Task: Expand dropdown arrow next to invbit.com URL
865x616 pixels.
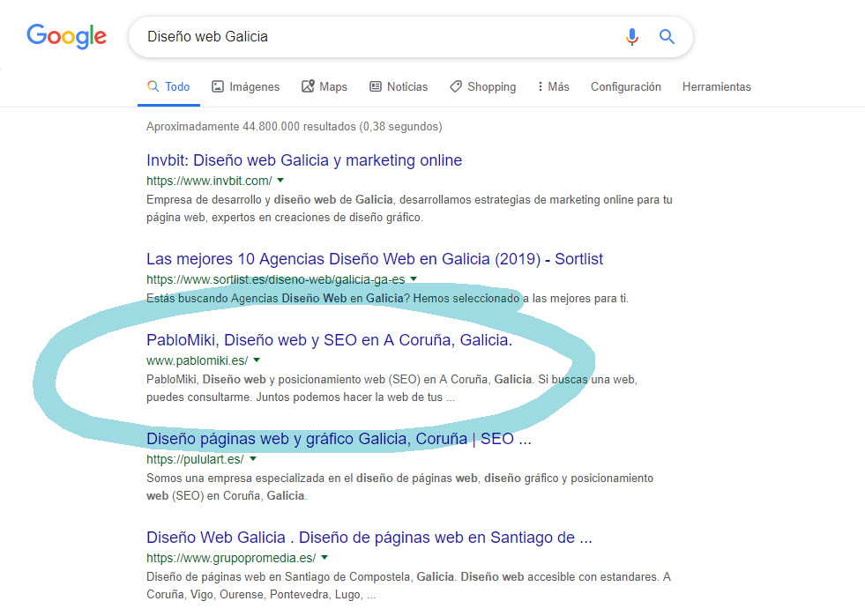Action: 280,181
